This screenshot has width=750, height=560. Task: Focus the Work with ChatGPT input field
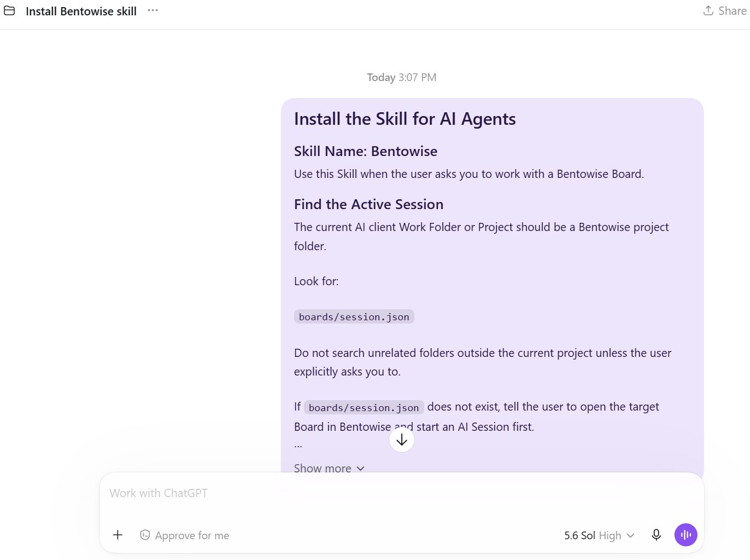tap(401, 493)
